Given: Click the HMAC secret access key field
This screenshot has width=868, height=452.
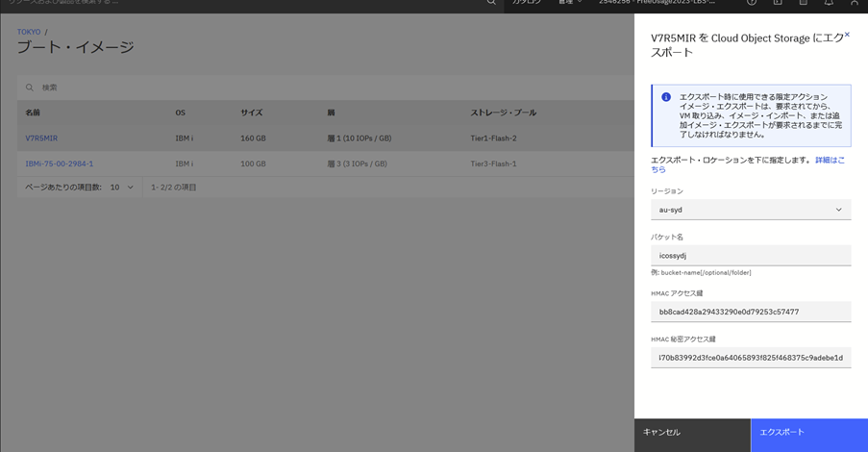Looking at the screenshot, I should click(751, 358).
